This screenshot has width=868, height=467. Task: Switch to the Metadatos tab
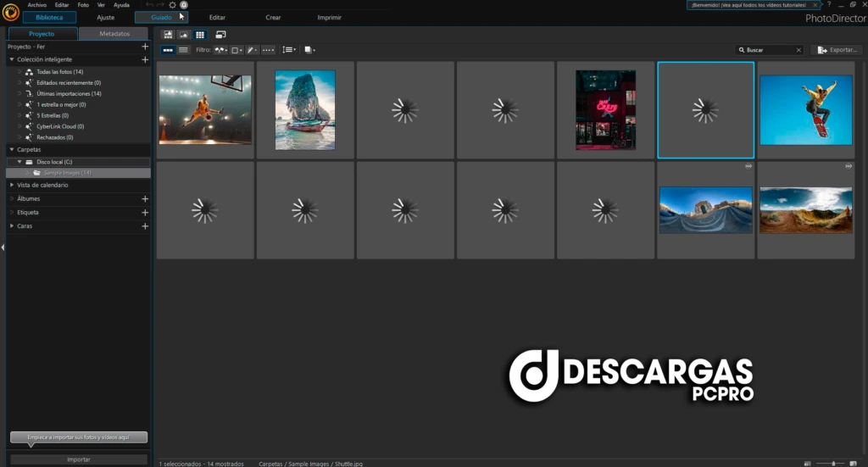coord(114,34)
